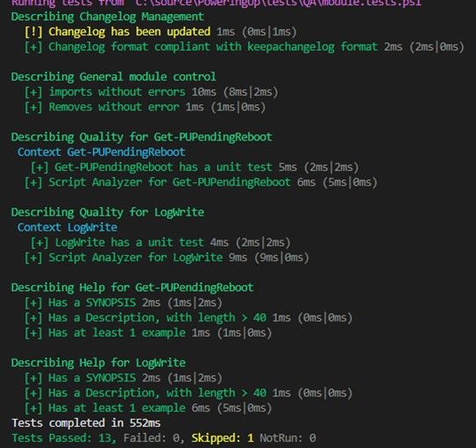Image resolution: width=476 pixels, height=448 pixels.
Task: Select 'Describing Quality for LogWrite' header
Action: point(108,212)
